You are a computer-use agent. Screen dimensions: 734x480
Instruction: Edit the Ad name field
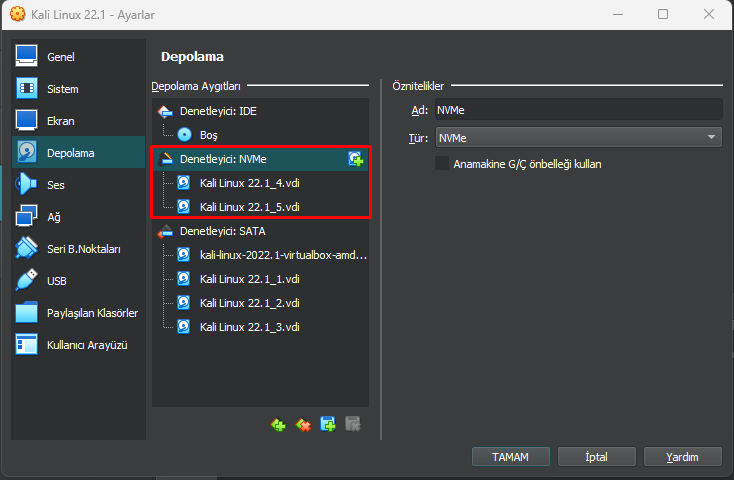(x=579, y=110)
